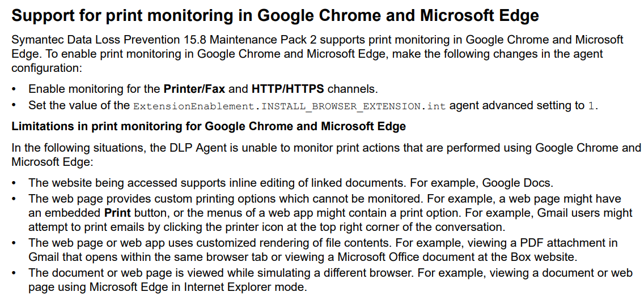
Task: Click the bold Print word
Action: click(x=117, y=213)
